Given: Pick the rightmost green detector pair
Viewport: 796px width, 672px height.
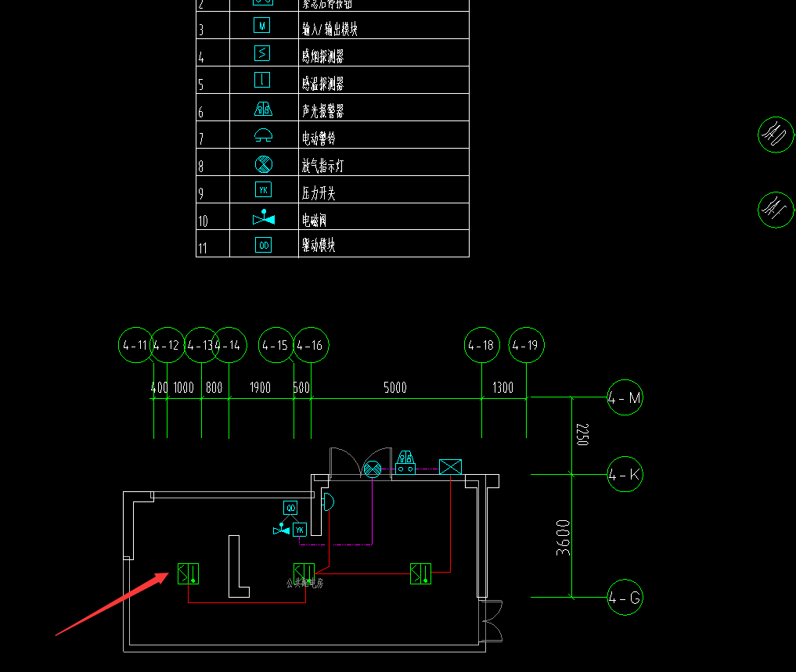Looking at the screenshot, I should pyautogui.click(x=421, y=573).
